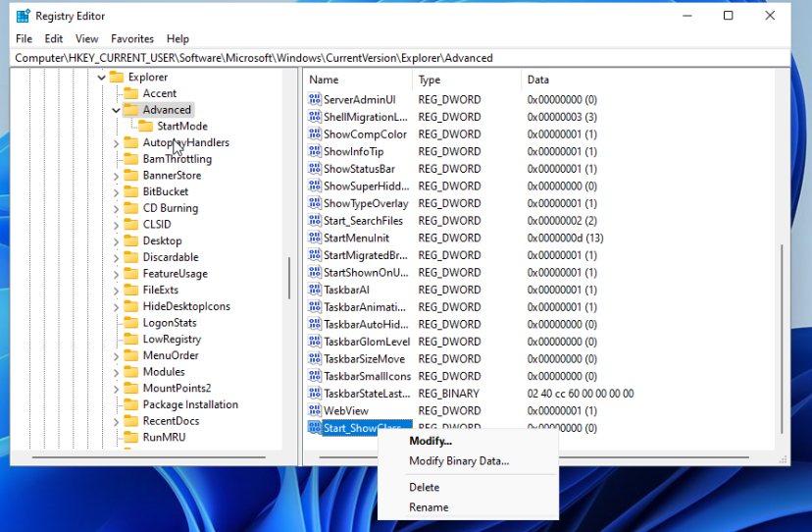Open the File menu

(24, 39)
